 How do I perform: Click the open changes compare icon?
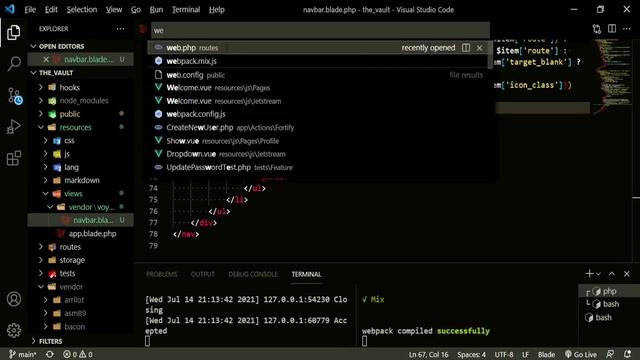[x=597, y=29]
